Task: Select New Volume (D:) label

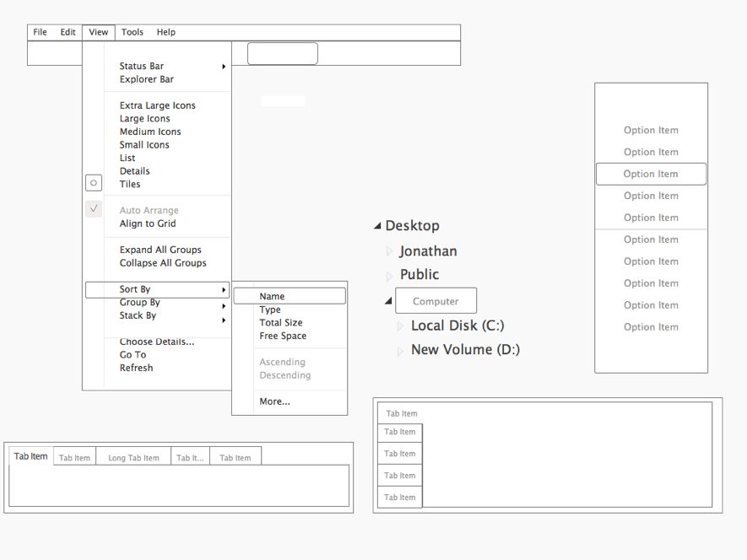Action: pyautogui.click(x=465, y=349)
